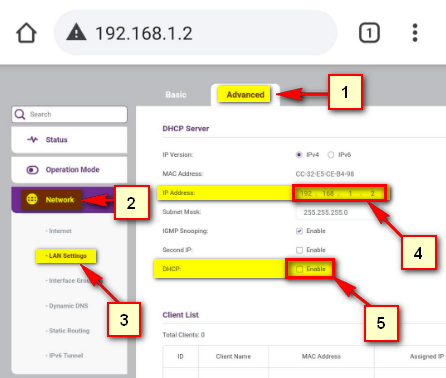The height and width of the screenshot is (378, 446).
Task: Click the MAC address value CC-32-E5-CE-B4-98
Action: (x=325, y=174)
